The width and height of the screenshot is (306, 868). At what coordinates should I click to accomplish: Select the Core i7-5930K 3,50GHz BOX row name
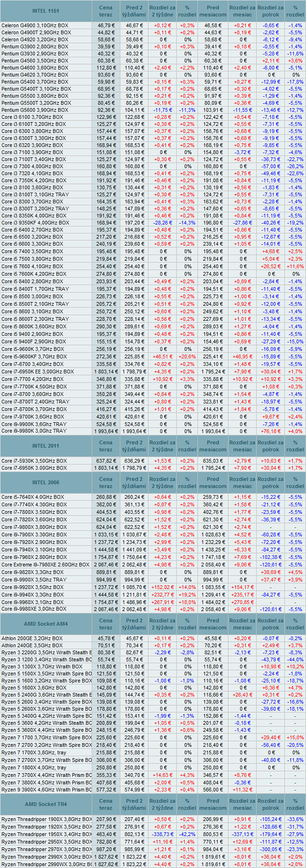coord(34,461)
